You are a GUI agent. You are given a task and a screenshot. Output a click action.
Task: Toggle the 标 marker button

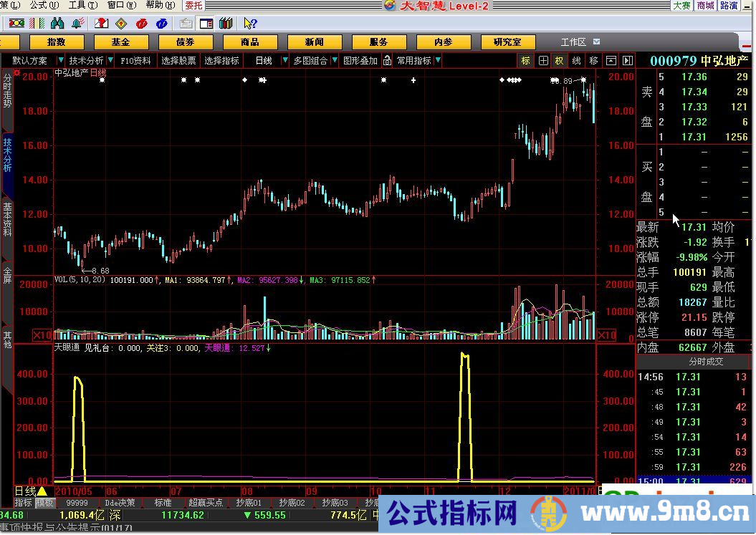[x=526, y=61]
